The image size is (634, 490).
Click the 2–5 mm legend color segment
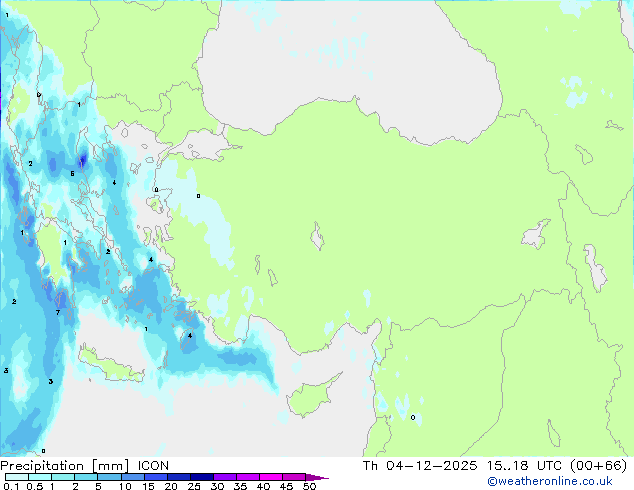[x=86, y=477]
